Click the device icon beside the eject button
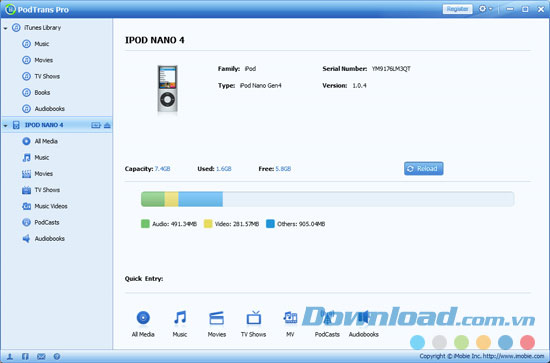Screen dimensions: 550x363 click(96, 125)
